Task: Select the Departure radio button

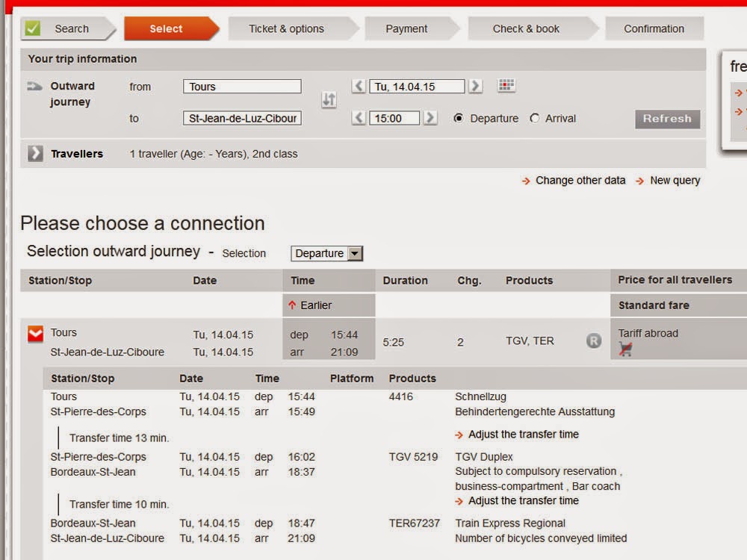Action: point(459,118)
